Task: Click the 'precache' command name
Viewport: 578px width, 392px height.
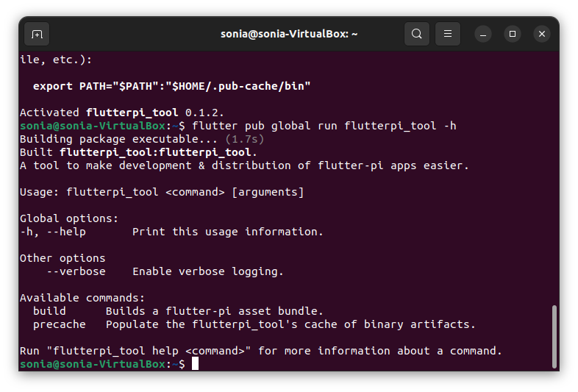Action: pyautogui.click(x=60, y=324)
